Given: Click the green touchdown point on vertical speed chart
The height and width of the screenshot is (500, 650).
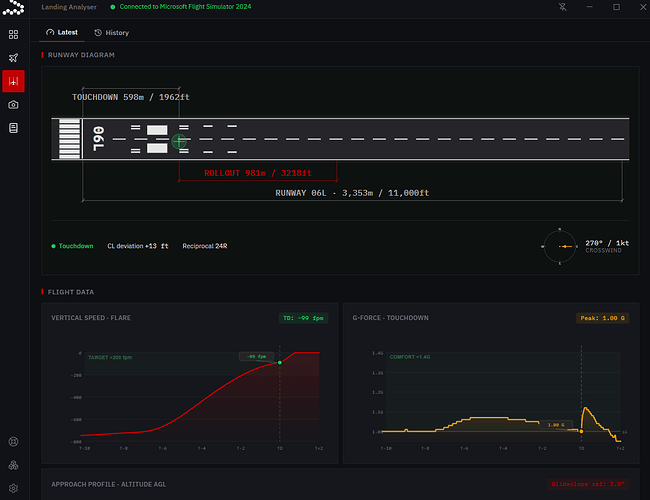Looking at the screenshot, I should pyautogui.click(x=280, y=363).
